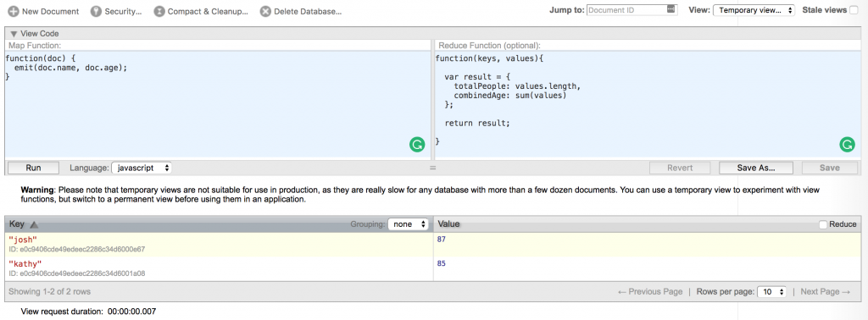Enable the Stale views checkbox
Screen dimensions: 868x320
854,10
